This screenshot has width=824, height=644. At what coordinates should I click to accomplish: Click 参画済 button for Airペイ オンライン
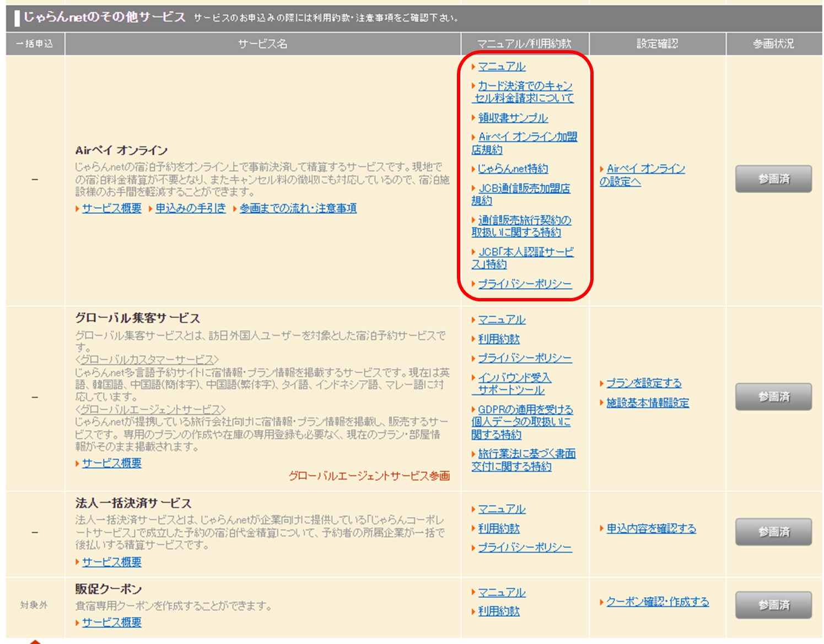pos(773,179)
